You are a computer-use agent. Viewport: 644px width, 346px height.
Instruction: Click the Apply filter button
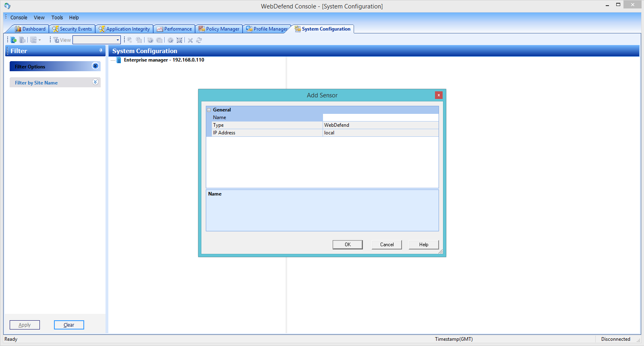pos(25,325)
